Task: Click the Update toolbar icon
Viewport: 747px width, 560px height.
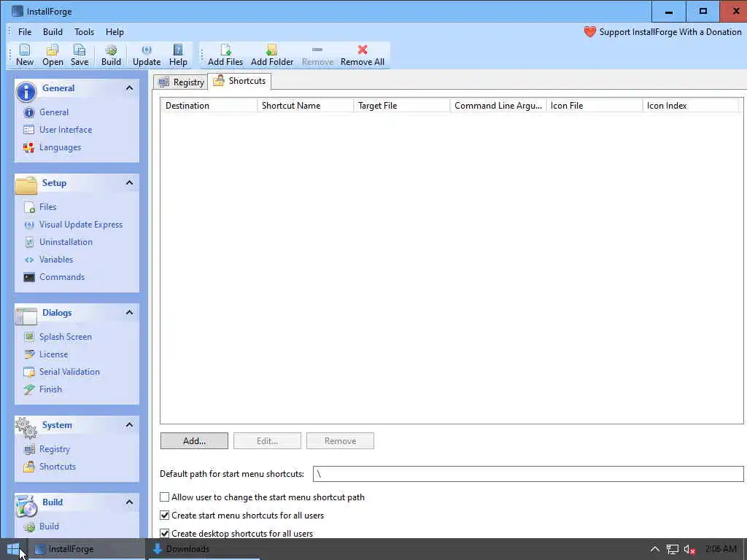Action: coord(147,55)
